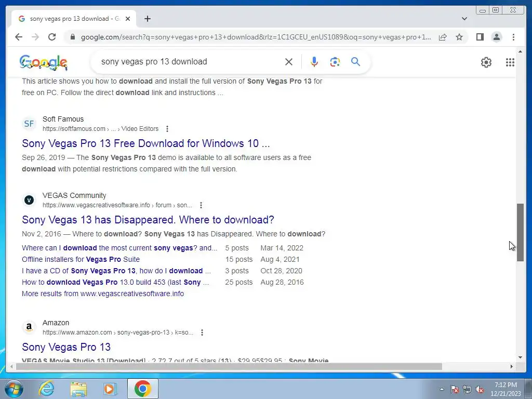Viewport: 532px width, 399px height.
Task: Open Sony Vegas 13 has Disappeared link
Action: (x=148, y=220)
